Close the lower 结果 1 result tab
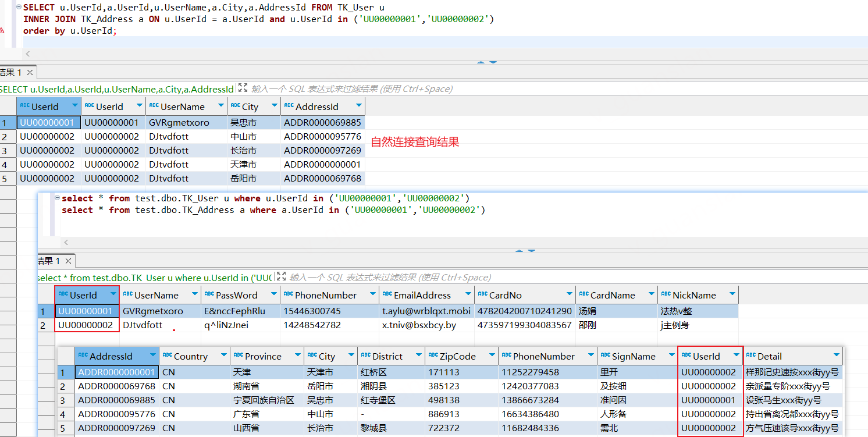 coord(68,261)
